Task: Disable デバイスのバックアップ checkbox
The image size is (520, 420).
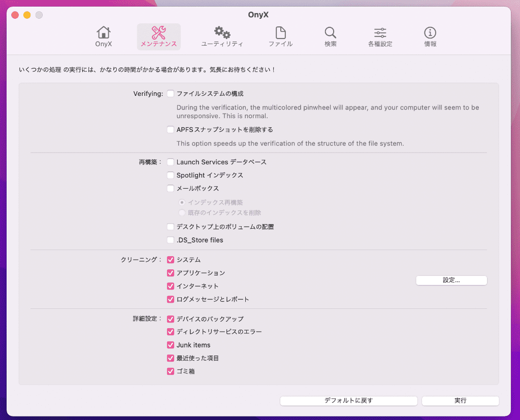Action: coord(171,319)
